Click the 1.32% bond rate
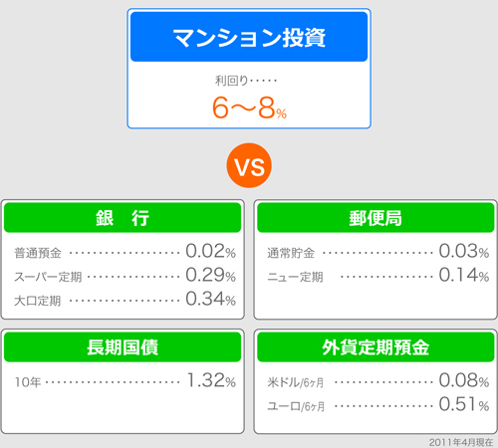 tap(211, 380)
